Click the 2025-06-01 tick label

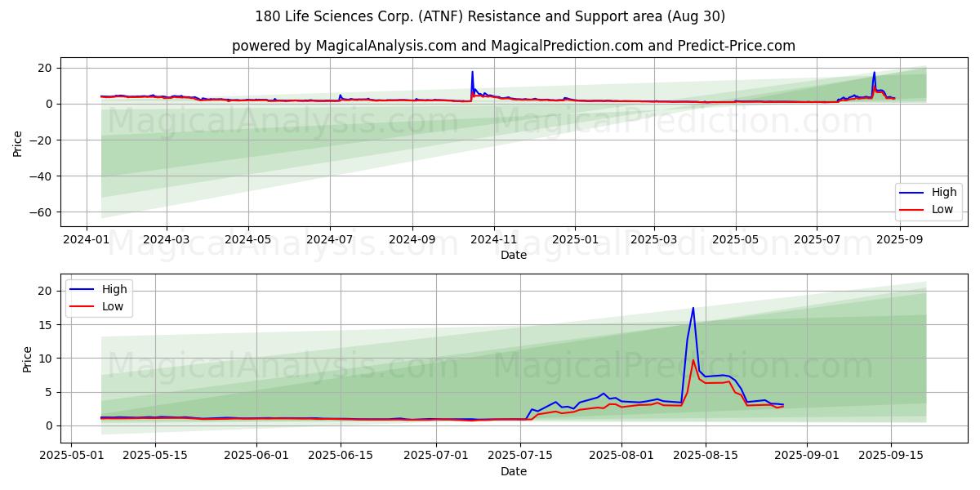pos(256,457)
